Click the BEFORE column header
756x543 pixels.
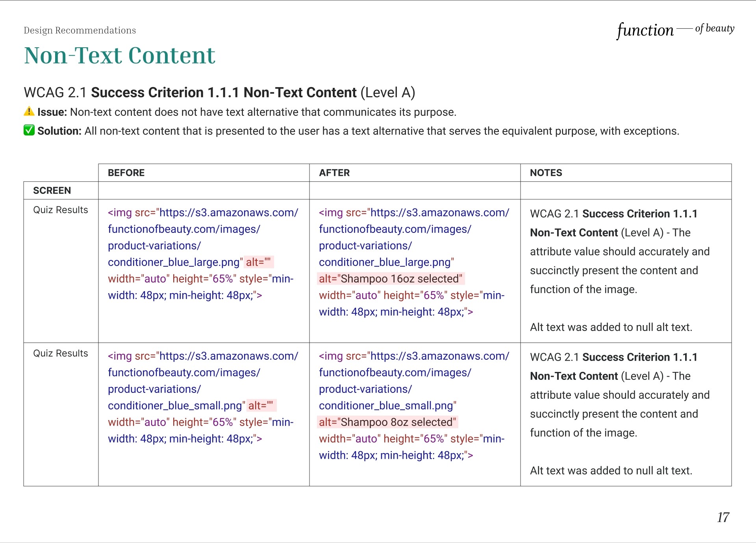coord(126,173)
